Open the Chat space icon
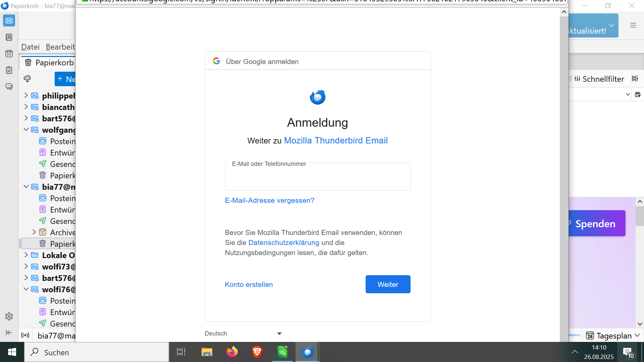 9,86
